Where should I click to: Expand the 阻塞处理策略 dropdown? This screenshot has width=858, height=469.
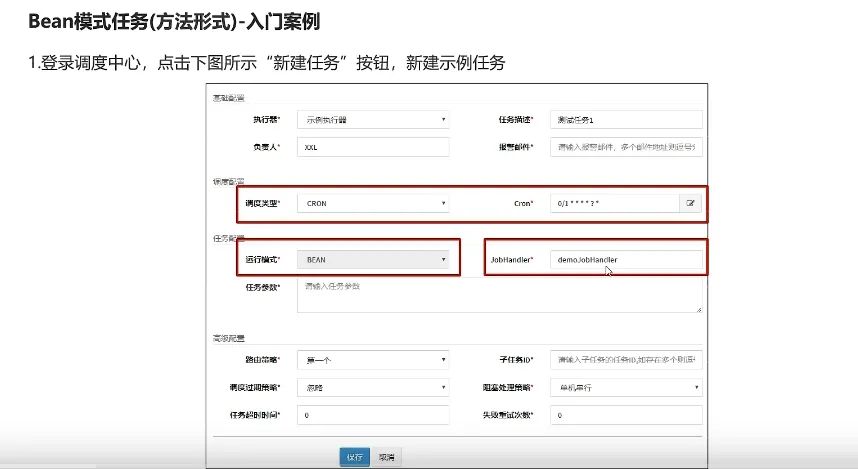(625, 387)
